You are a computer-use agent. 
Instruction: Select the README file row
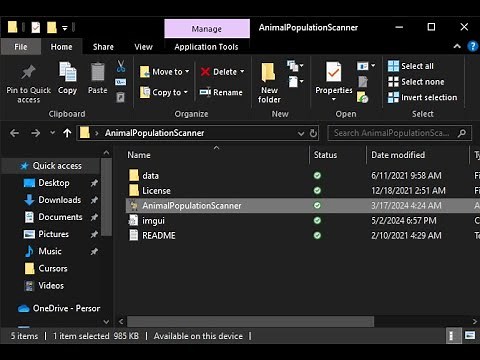click(x=302, y=236)
